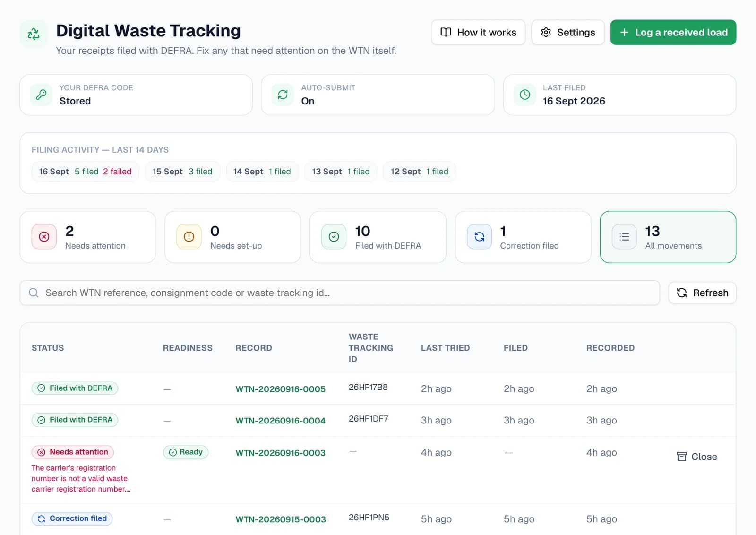Filter by 2 Needs attention
This screenshot has height=535, width=756.
[88, 237]
